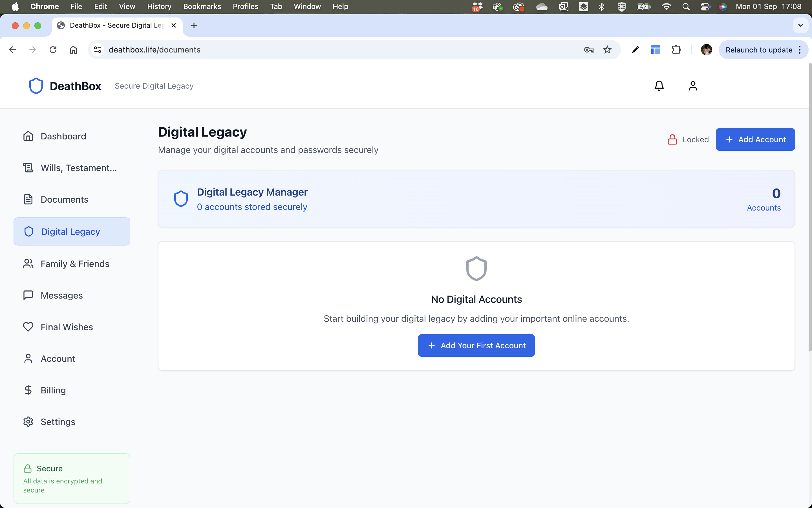Click the macOS Wi-Fi status icon
The image size is (812, 508).
666,7
